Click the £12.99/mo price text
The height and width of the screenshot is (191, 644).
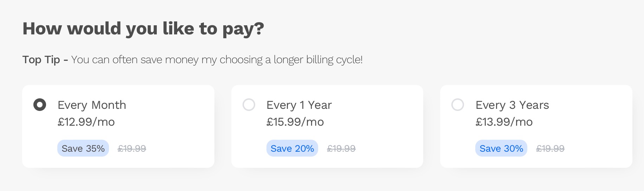(86, 122)
